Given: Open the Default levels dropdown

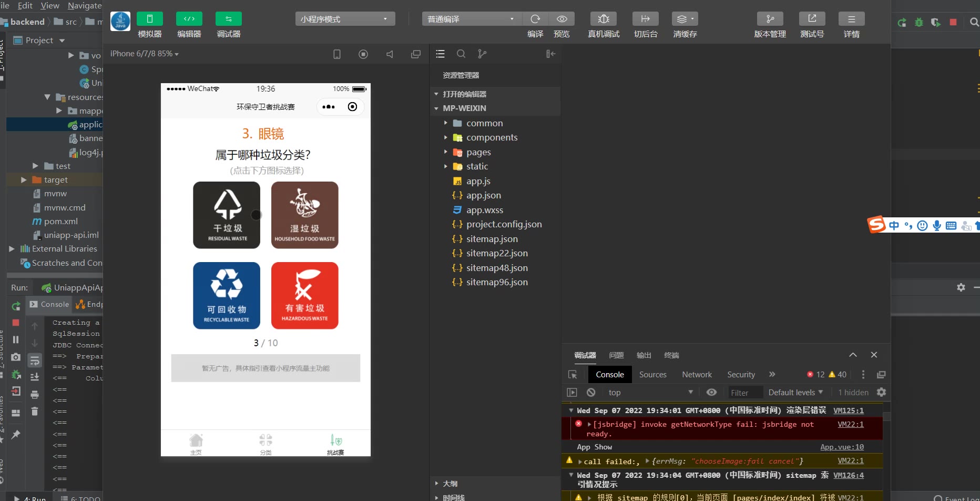Looking at the screenshot, I should coord(795,393).
